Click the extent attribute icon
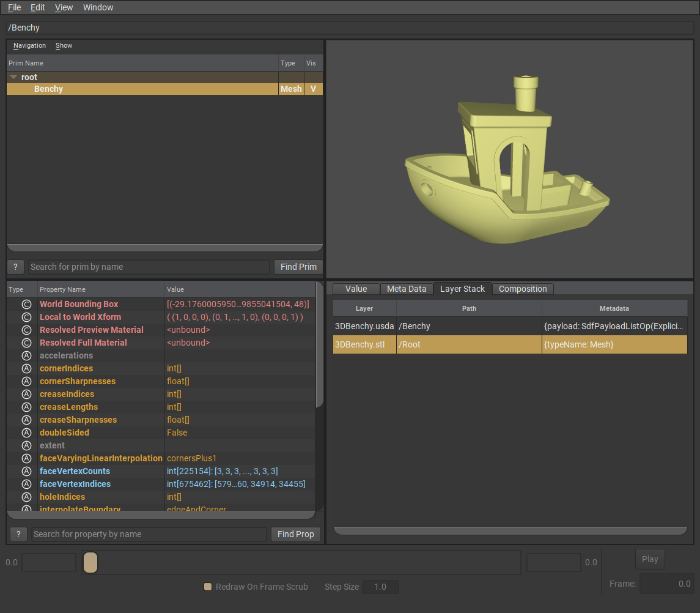Viewport: 700px width, 613px height. click(x=27, y=445)
